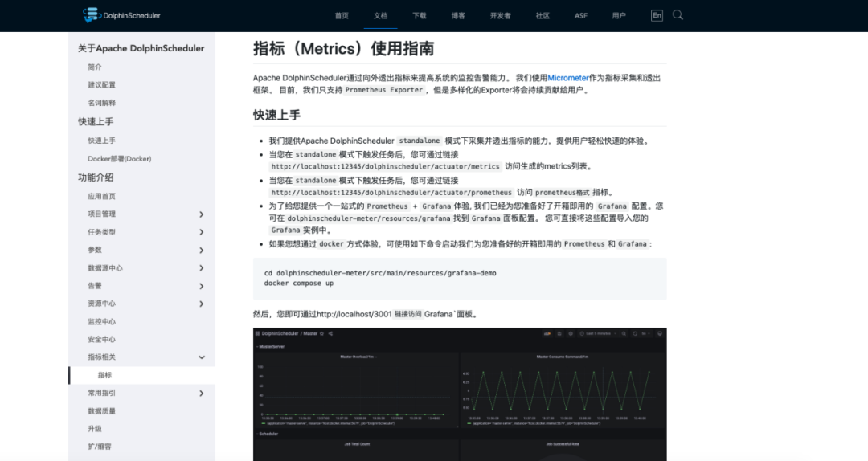
Task: Open the 5s refresh interval dropdown in screenshot
Action: point(646,334)
